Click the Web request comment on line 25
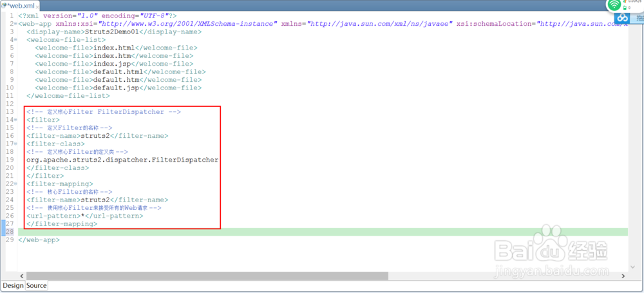The width and height of the screenshot is (644, 293). 93,208
